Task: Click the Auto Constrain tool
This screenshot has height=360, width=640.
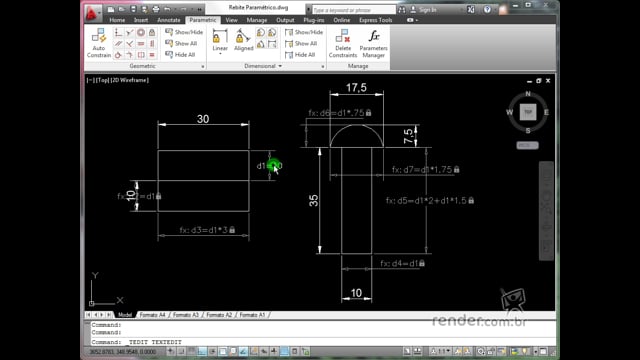Action: (x=99, y=43)
